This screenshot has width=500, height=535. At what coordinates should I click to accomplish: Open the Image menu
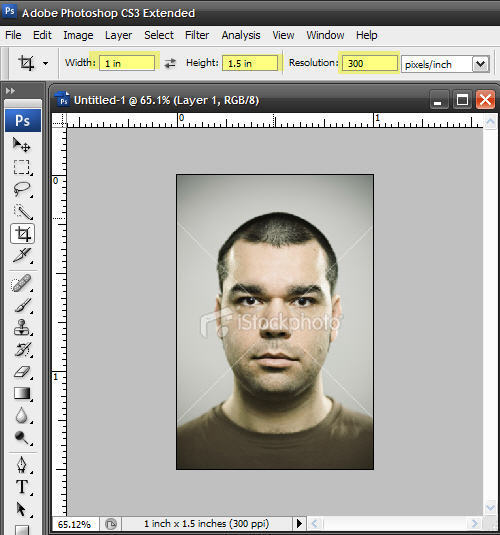coord(78,35)
